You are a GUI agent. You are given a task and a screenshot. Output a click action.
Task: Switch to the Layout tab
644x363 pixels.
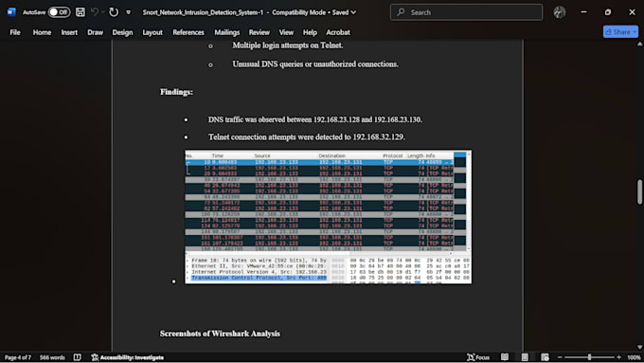pos(152,32)
